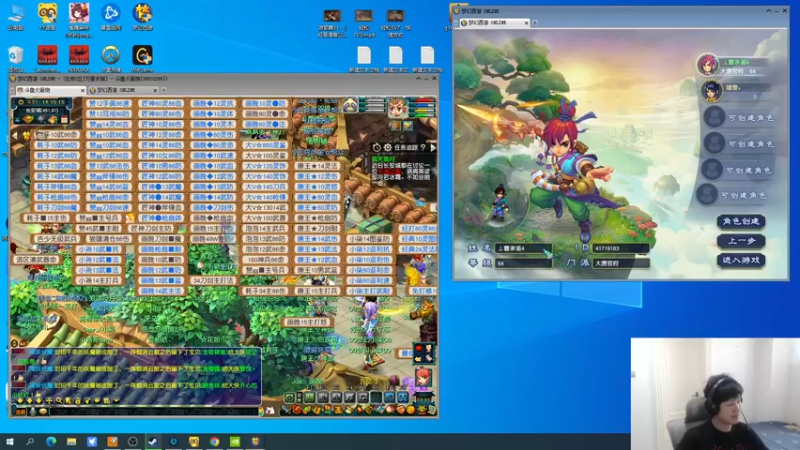This screenshot has width=800, height=450.
Task: Click the second buff status icon under player portrait
Action: tap(407, 125)
